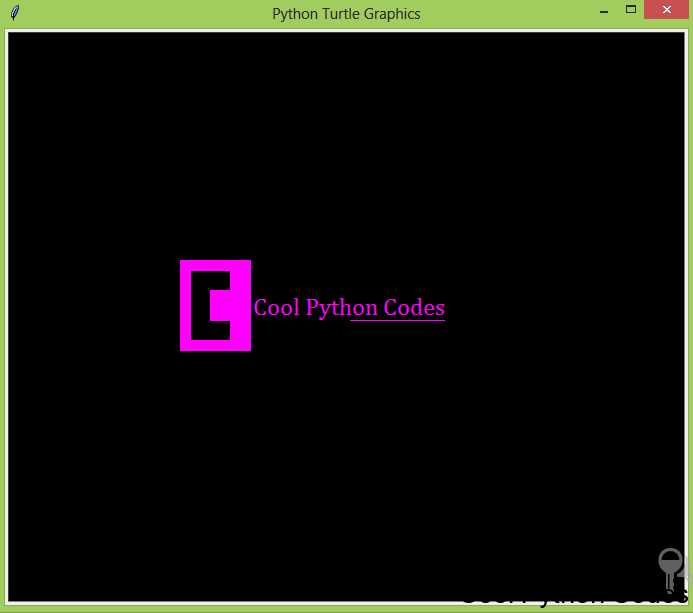Minimize the Python Turtle Graphics window
The height and width of the screenshot is (613, 693).
(x=604, y=11)
